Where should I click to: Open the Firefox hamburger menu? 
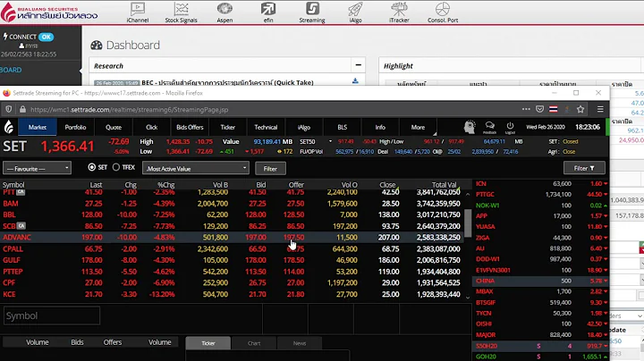(600, 109)
